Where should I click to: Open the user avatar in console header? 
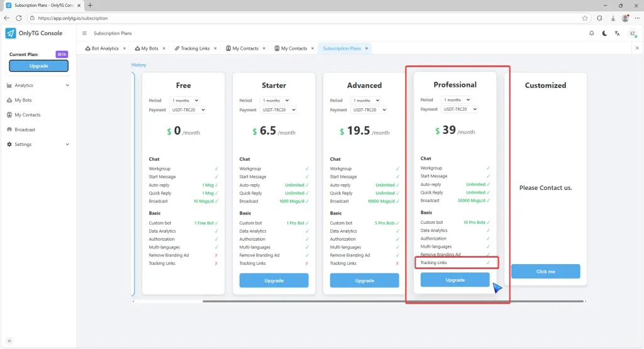pos(633,34)
